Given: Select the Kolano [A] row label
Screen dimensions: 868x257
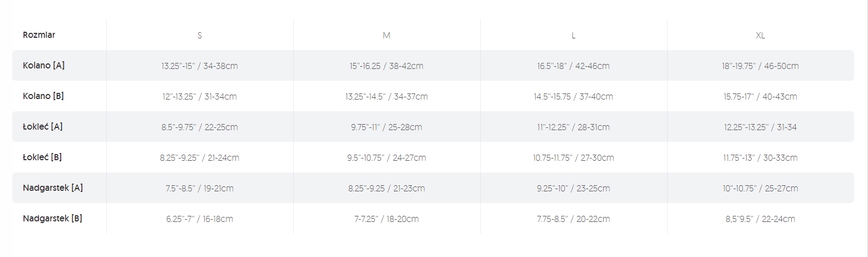Looking at the screenshot, I should (44, 66).
